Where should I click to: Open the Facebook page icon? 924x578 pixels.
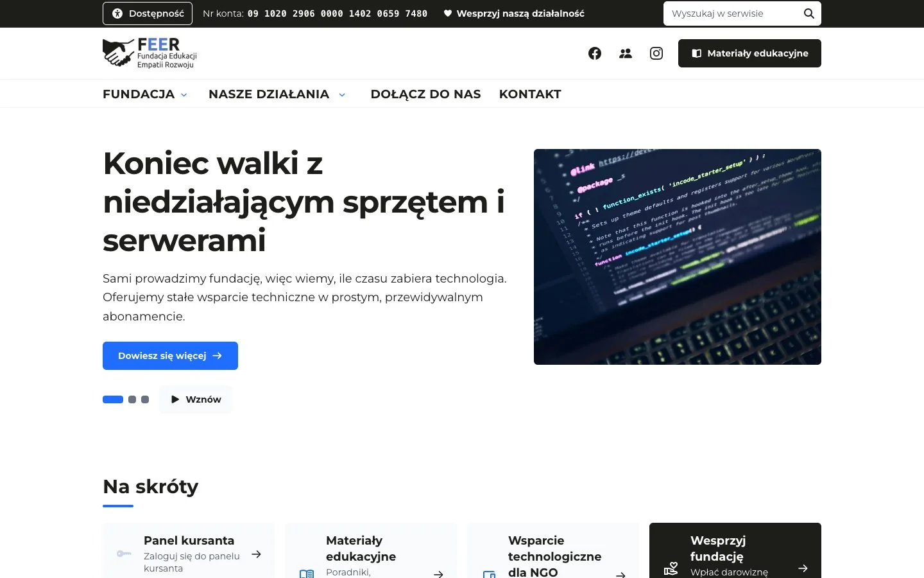[595, 53]
